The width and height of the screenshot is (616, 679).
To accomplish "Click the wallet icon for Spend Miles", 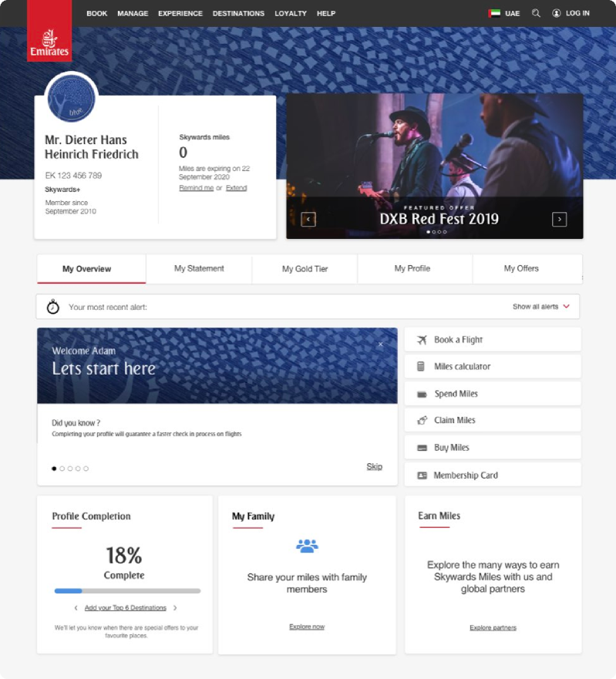I will point(422,394).
